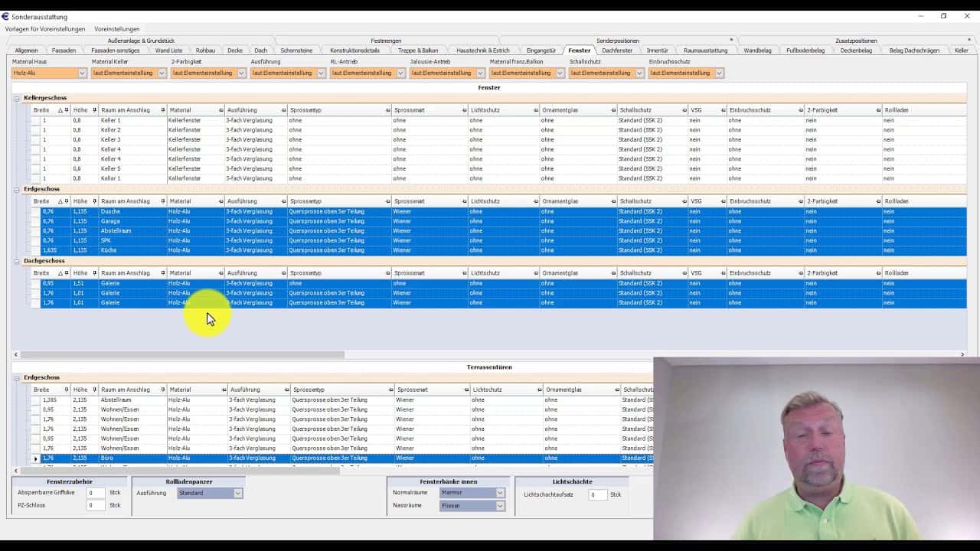980x551 pixels.
Task: Click filter icon on Dachgeschoss Schallschutz column
Action: click(684, 273)
